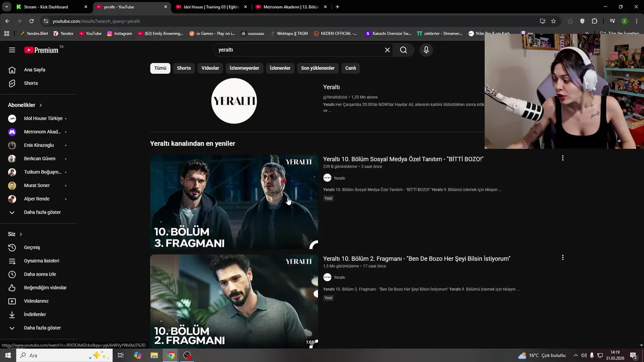Image resolution: width=644 pixels, height=362 pixels.
Task: Open Yeraltı 10. Bölüm Sosyal Medya Özel Tanıtım title
Action: pos(403,159)
